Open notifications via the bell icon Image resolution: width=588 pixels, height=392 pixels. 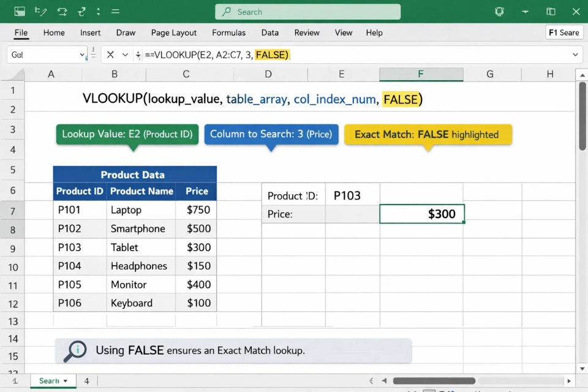point(499,11)
